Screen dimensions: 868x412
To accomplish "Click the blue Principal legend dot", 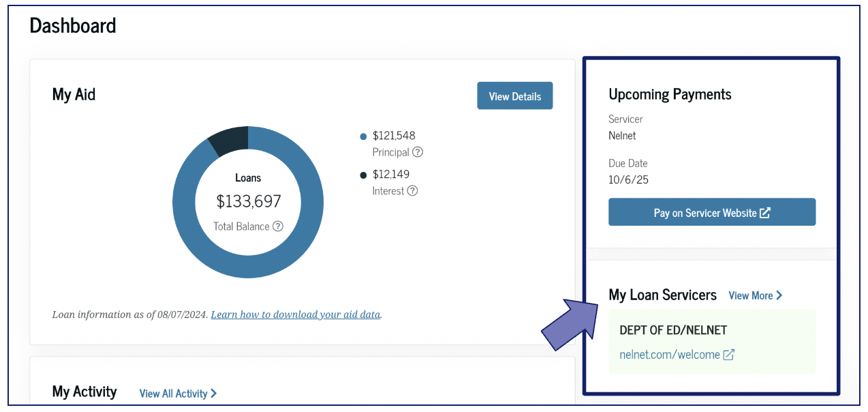I will click(x=363, y=136).
